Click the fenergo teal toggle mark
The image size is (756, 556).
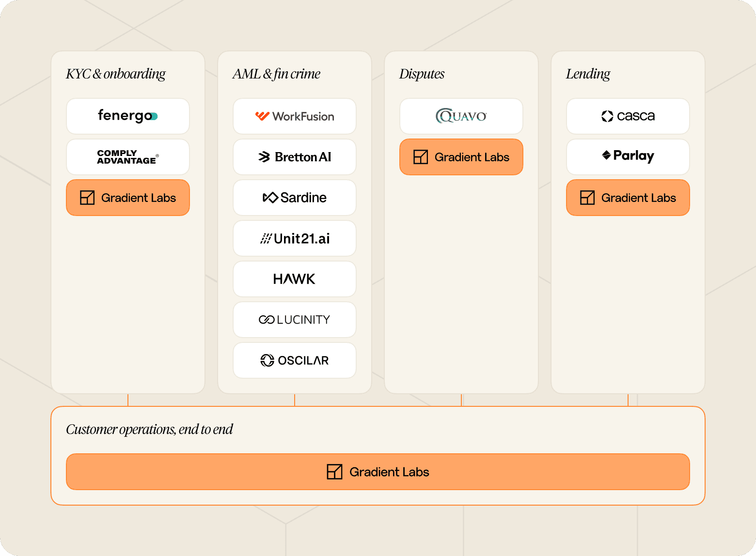coord(154,116)
